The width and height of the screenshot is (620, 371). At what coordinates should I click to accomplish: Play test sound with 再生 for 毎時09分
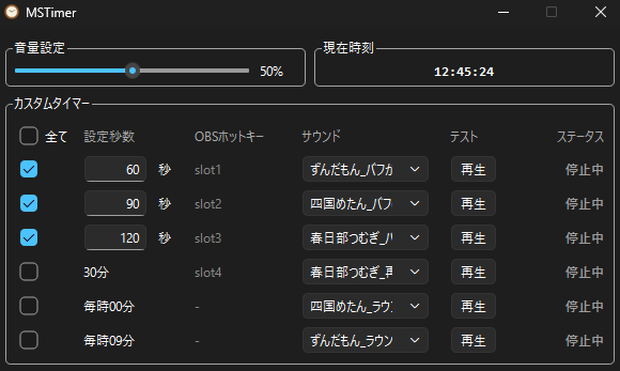click(473, 340)
